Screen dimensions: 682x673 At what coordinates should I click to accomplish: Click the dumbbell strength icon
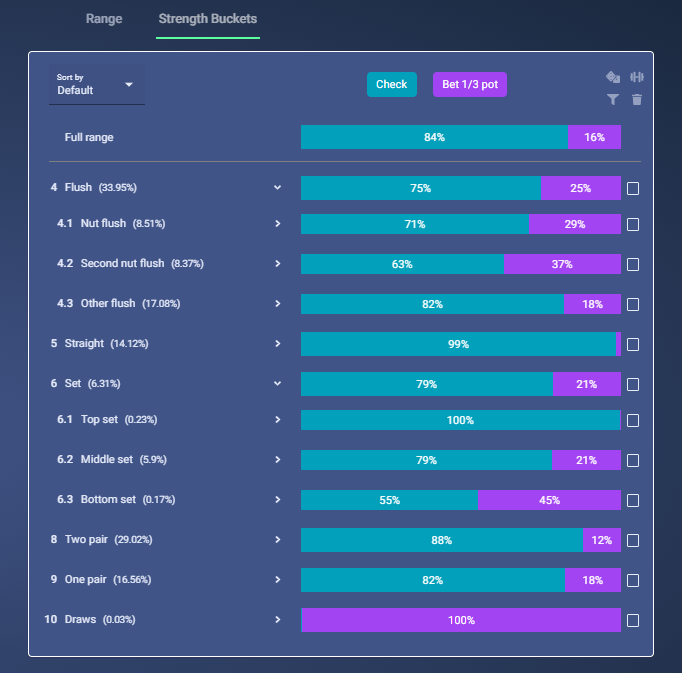pos(637,77)
